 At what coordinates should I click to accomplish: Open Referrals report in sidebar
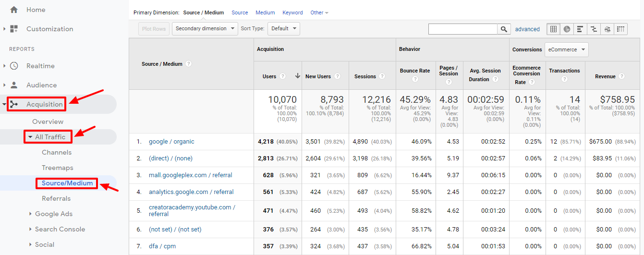coord(56,198)
